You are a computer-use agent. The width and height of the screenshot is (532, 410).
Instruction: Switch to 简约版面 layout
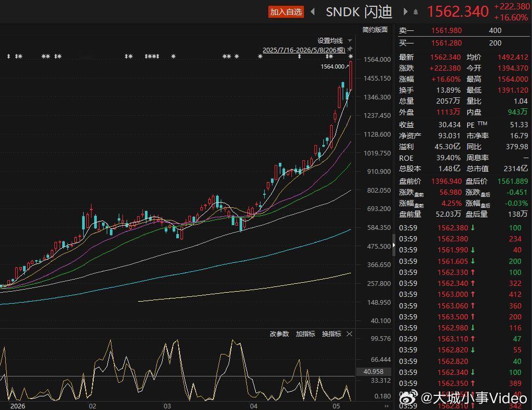(x=375, y=30)
